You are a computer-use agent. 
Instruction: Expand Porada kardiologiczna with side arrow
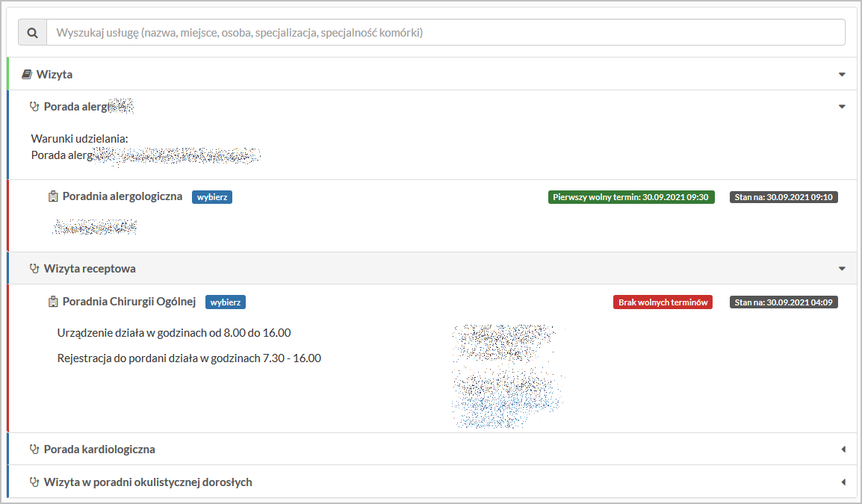[843, 449]
